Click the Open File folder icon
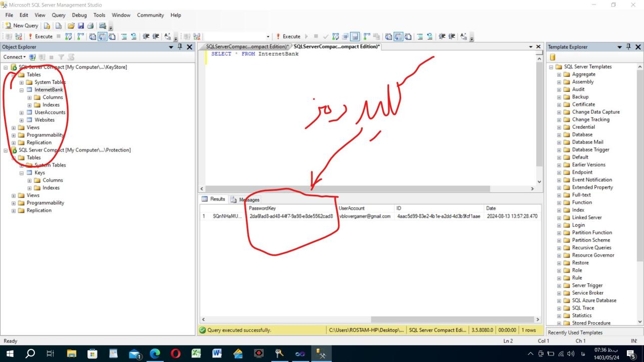Image resolution: width=644 pixels, height=362 pixels. point(71,26)
